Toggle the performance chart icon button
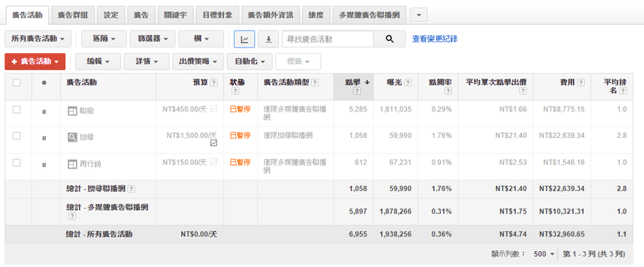The width and height of the screenshot is (644, 267). coord(245,39)
